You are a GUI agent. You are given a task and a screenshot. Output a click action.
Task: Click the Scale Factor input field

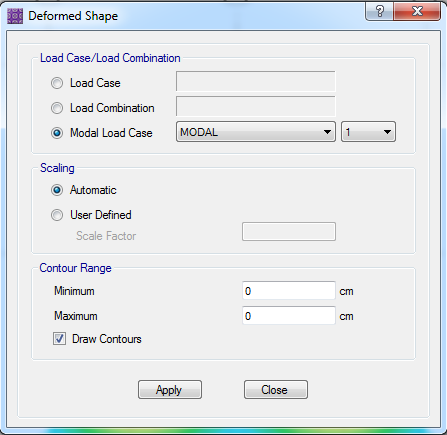(289, 231)
